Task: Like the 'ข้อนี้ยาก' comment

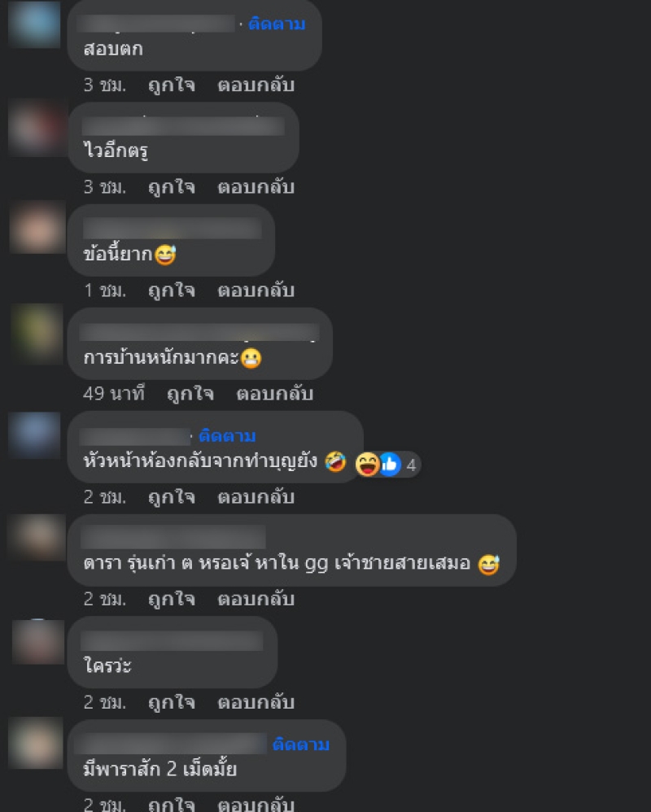Action: point(172,290)
